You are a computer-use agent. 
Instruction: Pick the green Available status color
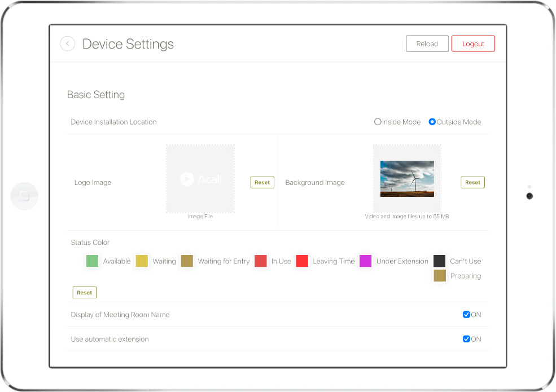92,261
